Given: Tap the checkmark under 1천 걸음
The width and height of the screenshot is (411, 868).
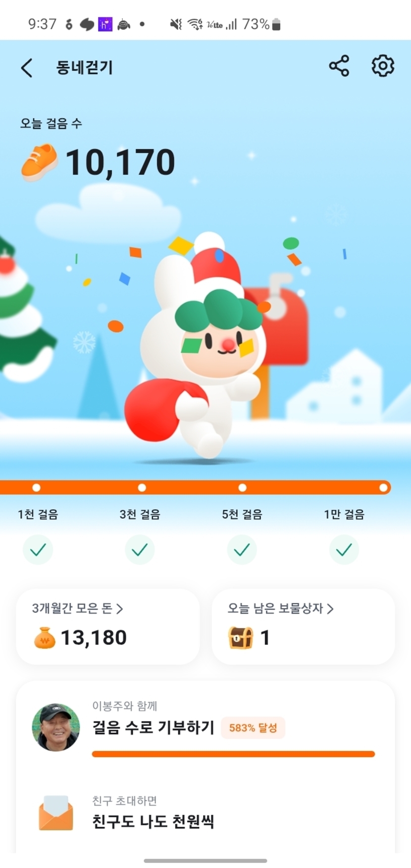Looking at the screenshot, I should [x=38, y=549].
